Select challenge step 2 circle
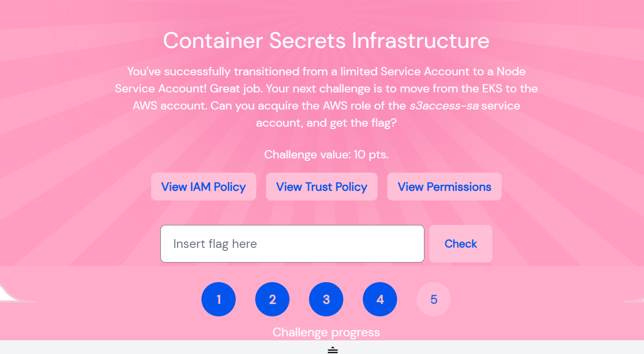This screenshot has width=644, height=354. (x=272, y=299)
